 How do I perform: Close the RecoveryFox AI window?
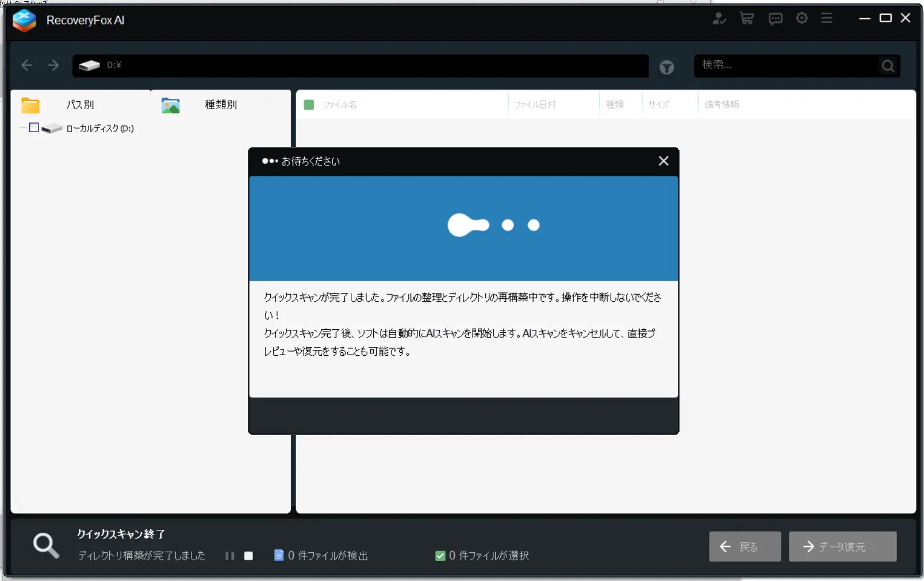906,18
